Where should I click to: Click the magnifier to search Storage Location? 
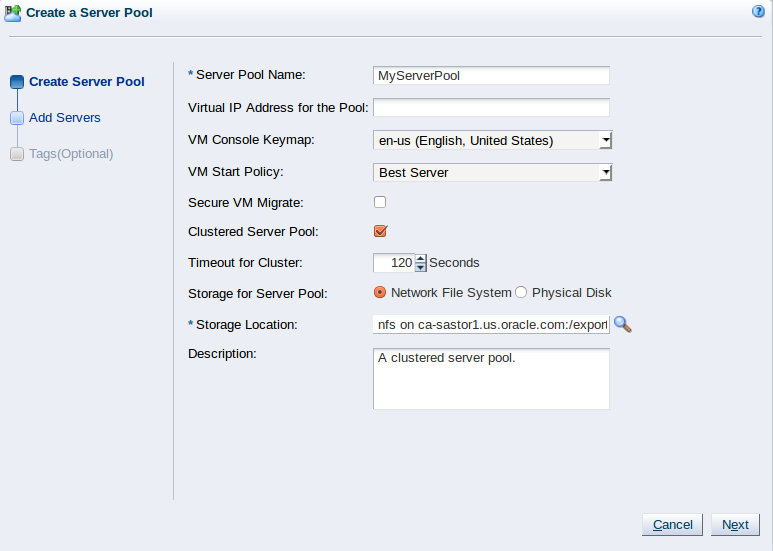623,324
